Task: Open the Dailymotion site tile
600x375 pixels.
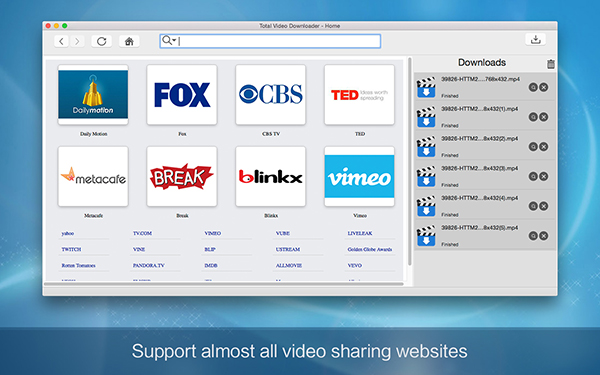Action: click(93, 95)
